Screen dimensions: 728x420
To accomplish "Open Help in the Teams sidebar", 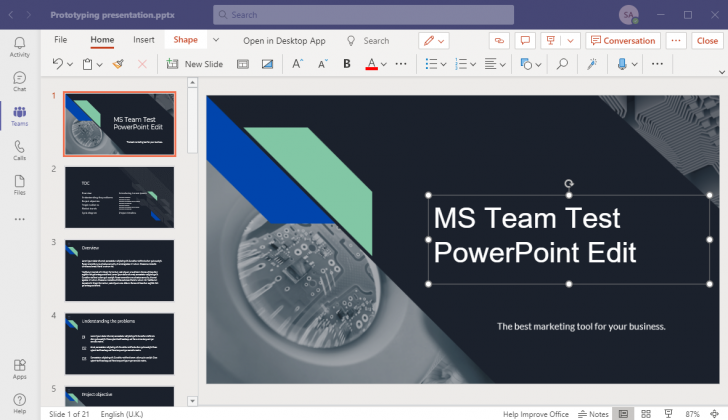I will [20, 403].
